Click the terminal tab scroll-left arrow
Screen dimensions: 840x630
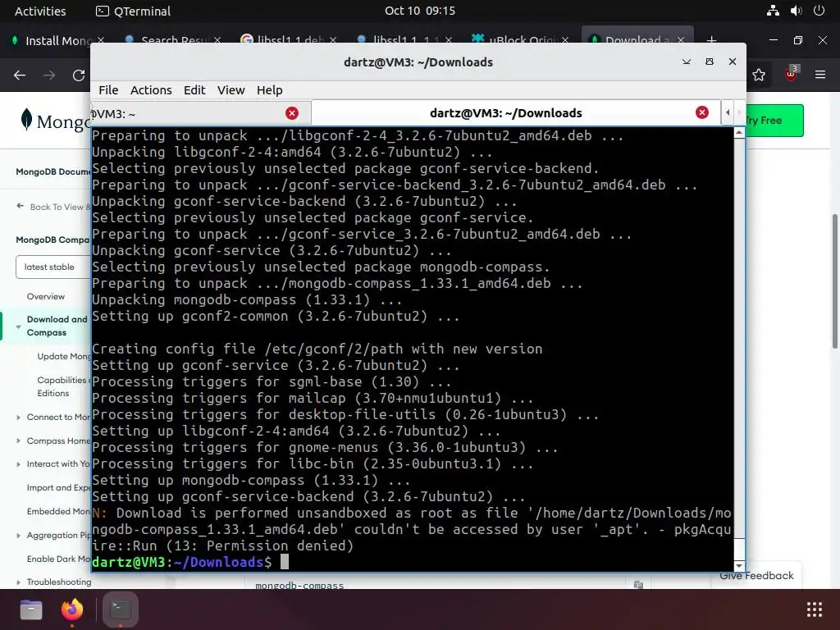click(728, 113)
